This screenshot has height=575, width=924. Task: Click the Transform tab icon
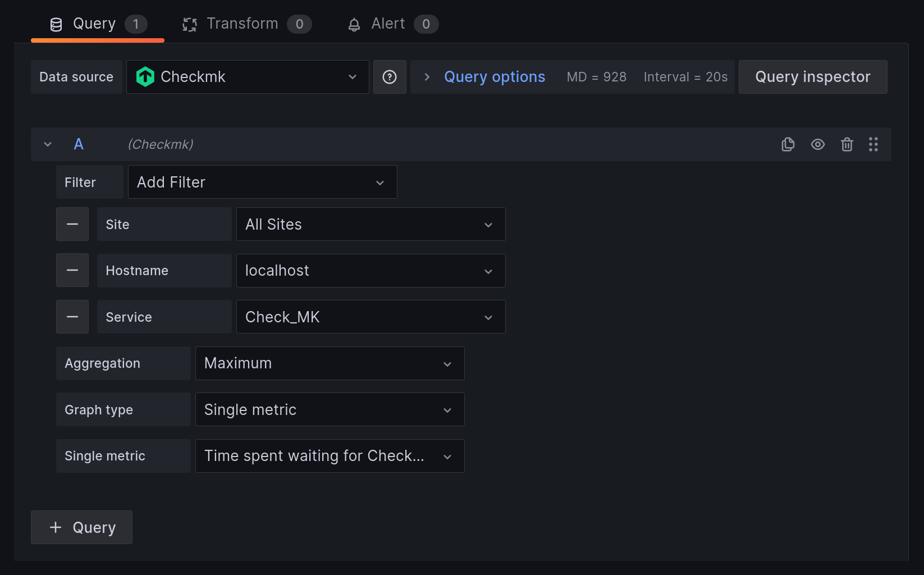(x=190, y=25)
